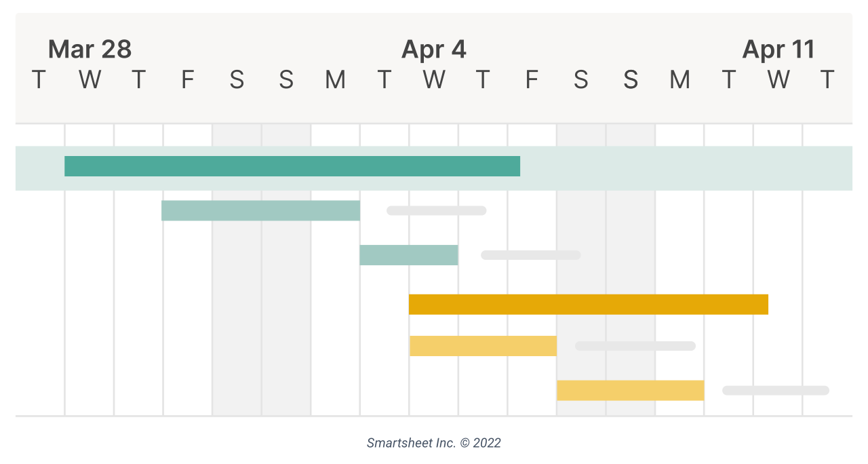
Task: Click gray label beside upper yellow bar
Action: click(x=635, y=346)
